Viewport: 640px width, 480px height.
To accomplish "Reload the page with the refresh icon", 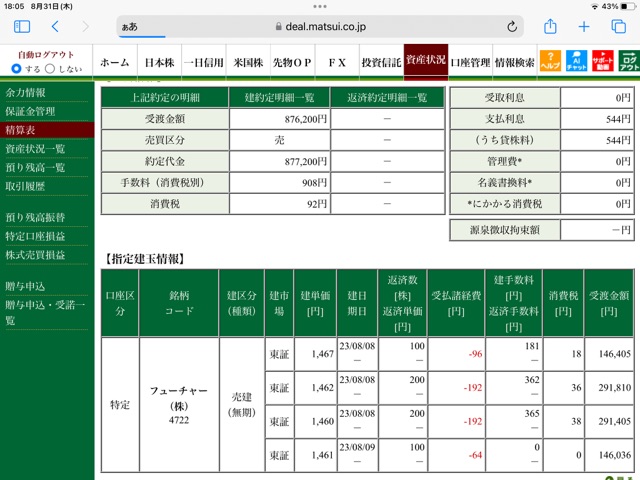I will (x=512, y=27).
